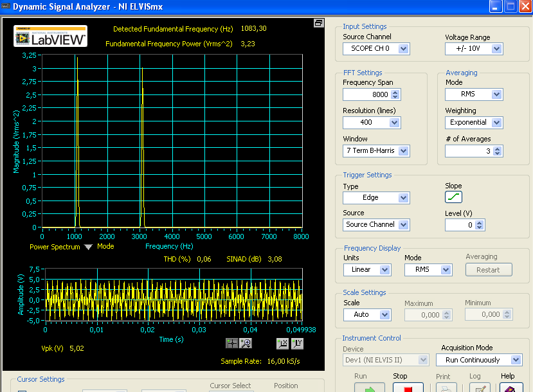Click the Cursor Settings group label
533x392 pixels.
click(41, 379)
